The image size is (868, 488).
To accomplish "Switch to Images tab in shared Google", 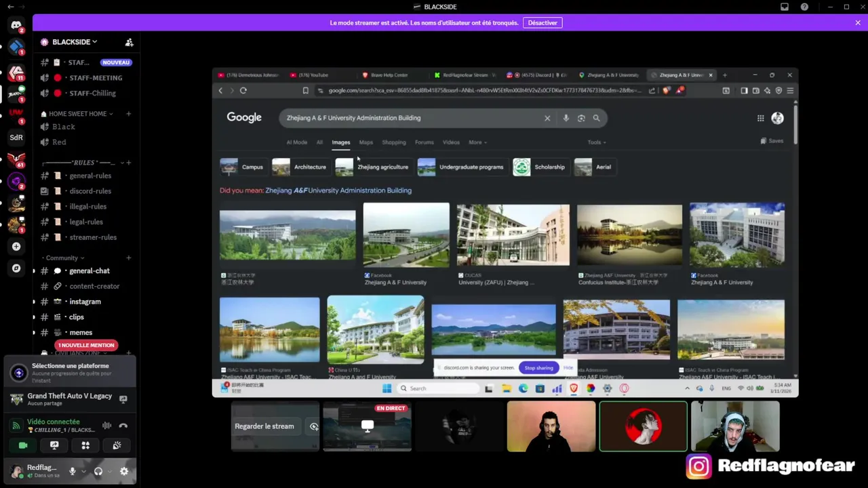I will point(340,142).
